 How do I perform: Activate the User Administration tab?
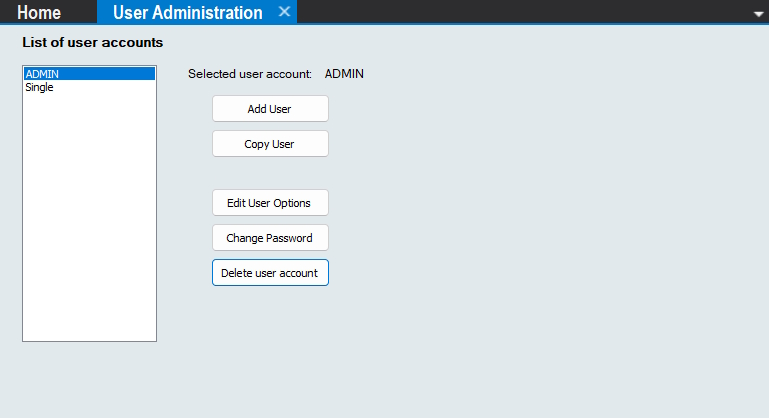pyautogui.click(x=187, y=12)
